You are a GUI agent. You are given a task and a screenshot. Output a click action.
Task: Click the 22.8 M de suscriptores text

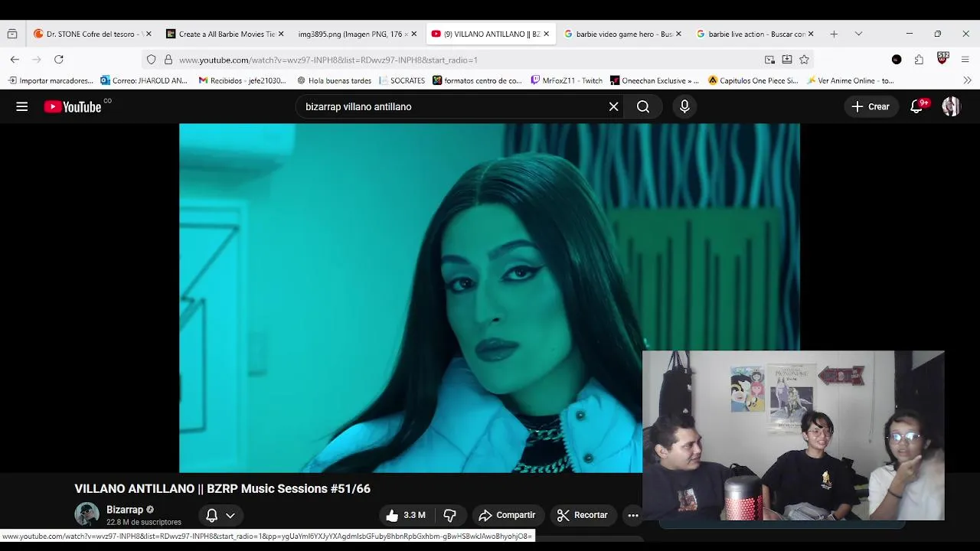click(x=144, y=522)
